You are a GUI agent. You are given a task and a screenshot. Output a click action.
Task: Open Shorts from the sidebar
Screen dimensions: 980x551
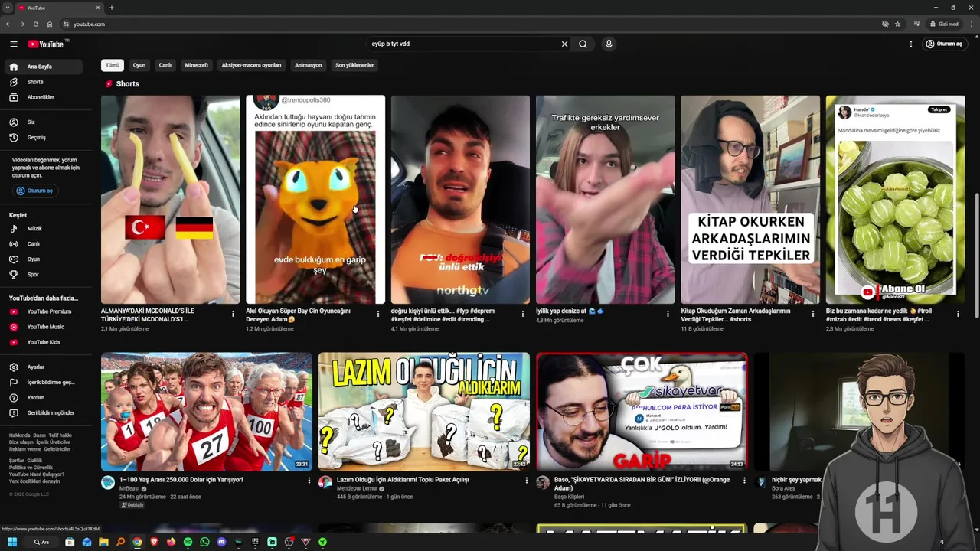click(43, 82)
